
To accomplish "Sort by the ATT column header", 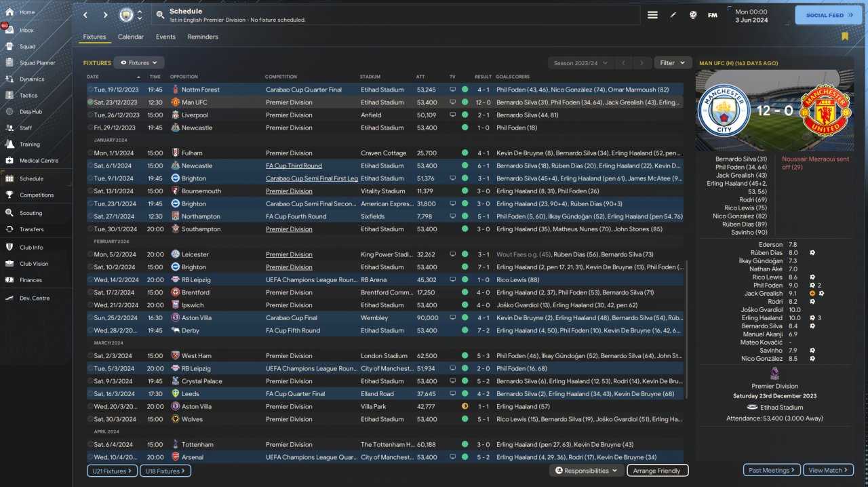I will click(420, 77).
